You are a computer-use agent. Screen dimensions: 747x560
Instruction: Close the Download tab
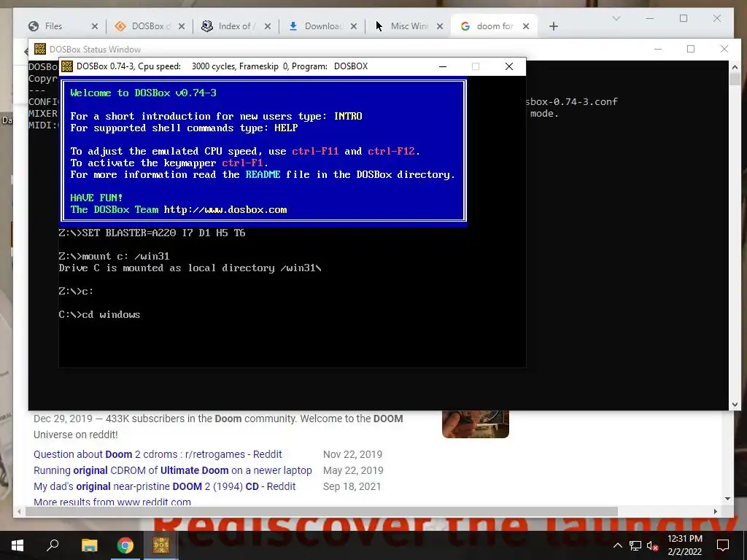coord(354,27)
